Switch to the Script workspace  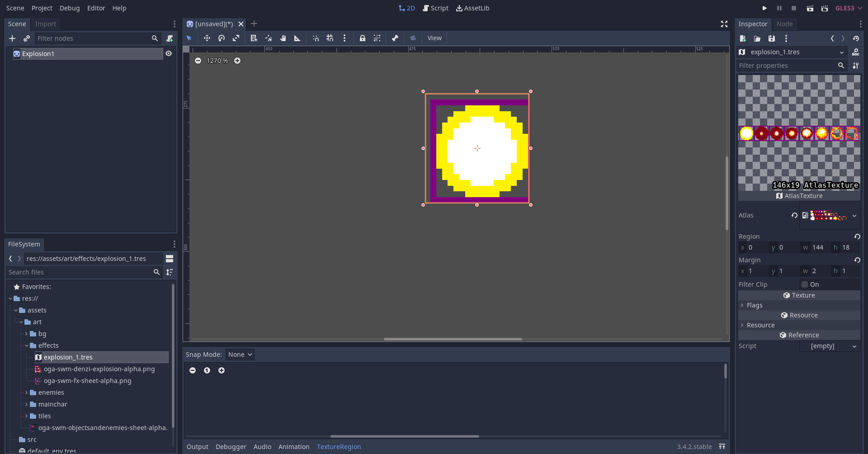tap(435, 8)
